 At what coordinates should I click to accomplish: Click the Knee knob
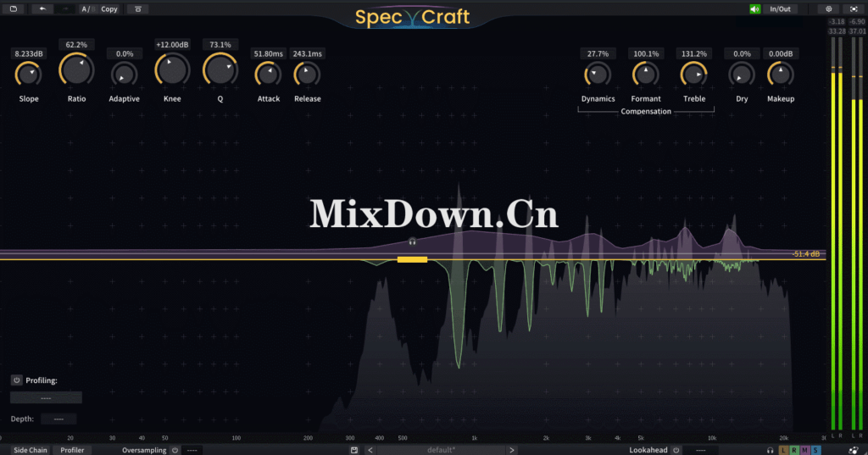click(171, 69)
